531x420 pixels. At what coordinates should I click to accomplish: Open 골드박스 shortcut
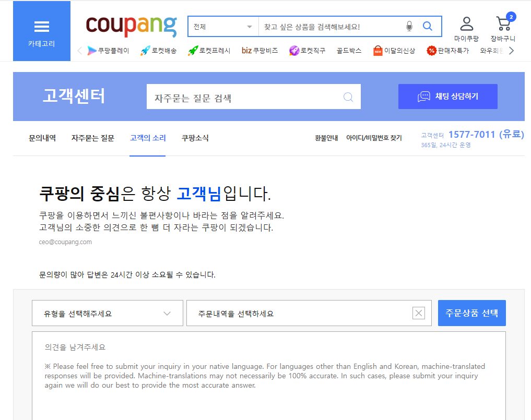(349, 51)
